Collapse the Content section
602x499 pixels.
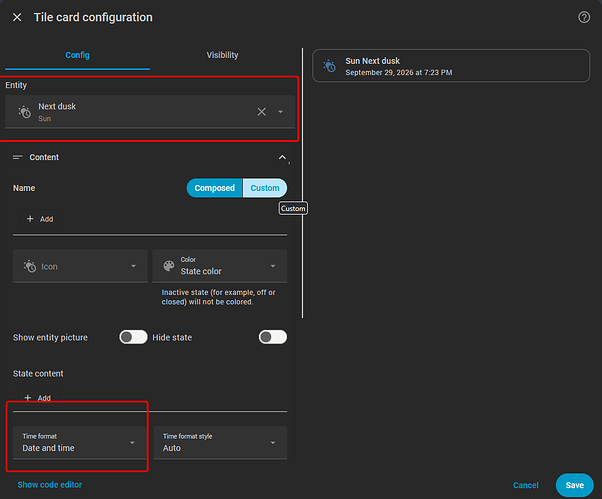tap(282, 157)
